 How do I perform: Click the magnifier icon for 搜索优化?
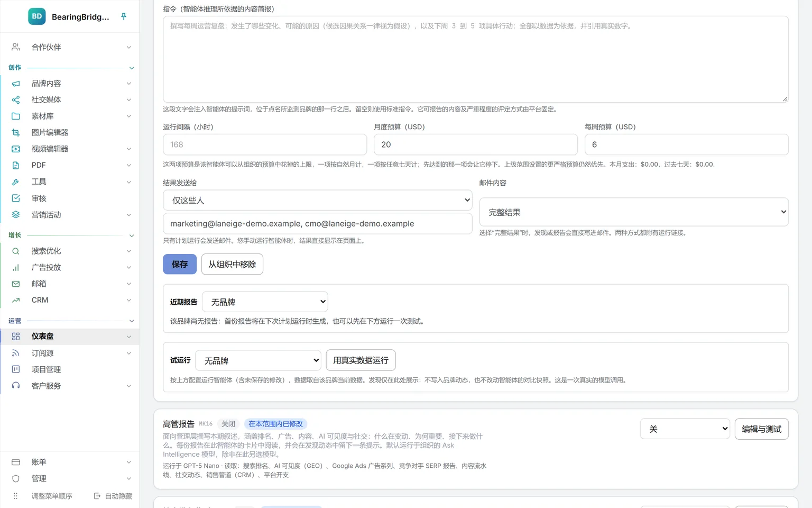(x=16, y=251)
